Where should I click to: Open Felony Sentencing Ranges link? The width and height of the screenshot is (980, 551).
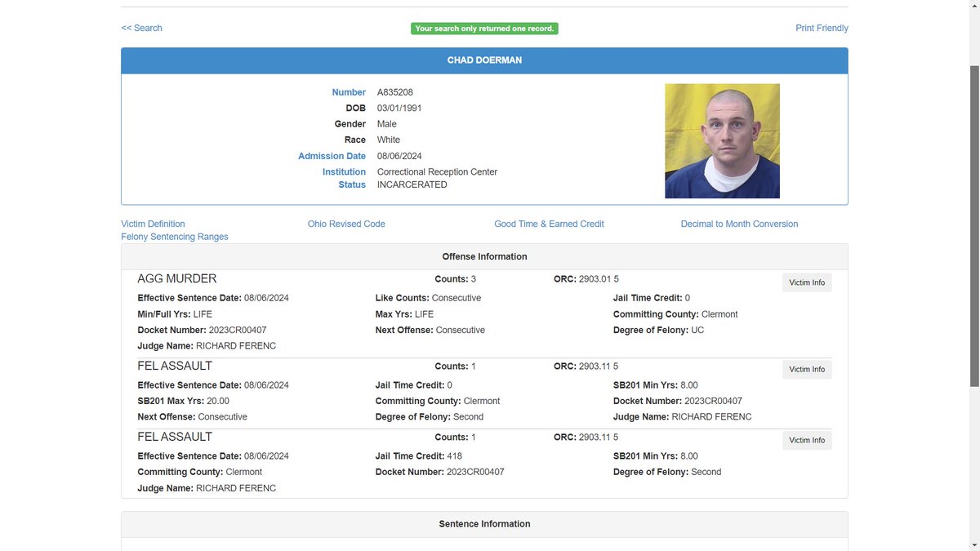175,237
